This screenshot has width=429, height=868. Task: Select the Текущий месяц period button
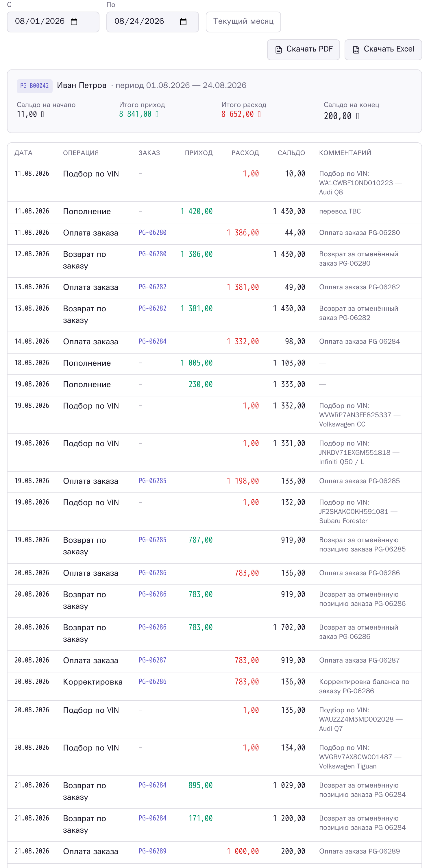point(243,22)
